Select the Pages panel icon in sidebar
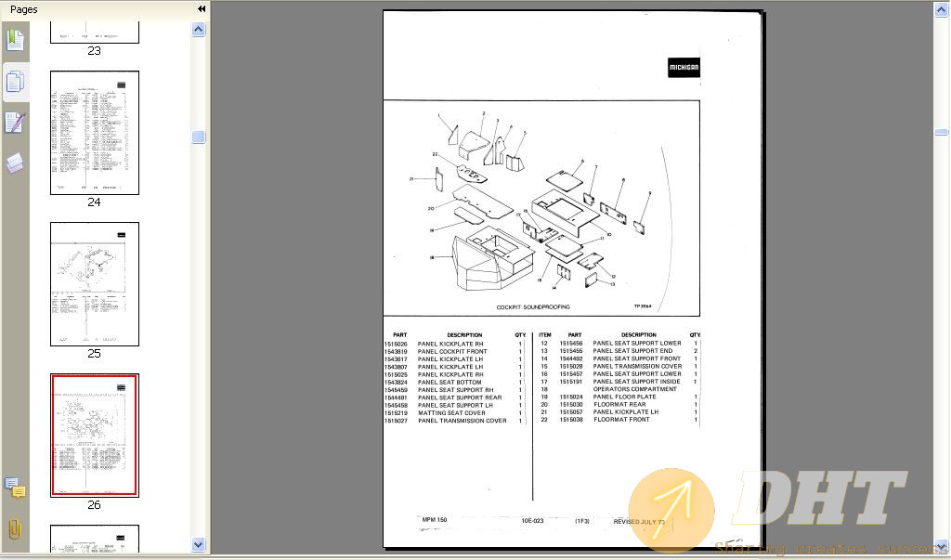951x560 pixels. (x=15, y=82)
